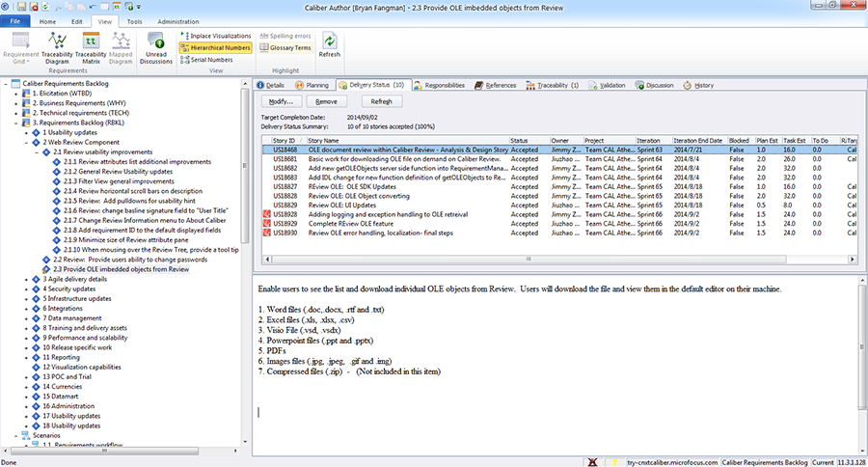Switch to the Edit ribbon tab

[x=77, y=21]
